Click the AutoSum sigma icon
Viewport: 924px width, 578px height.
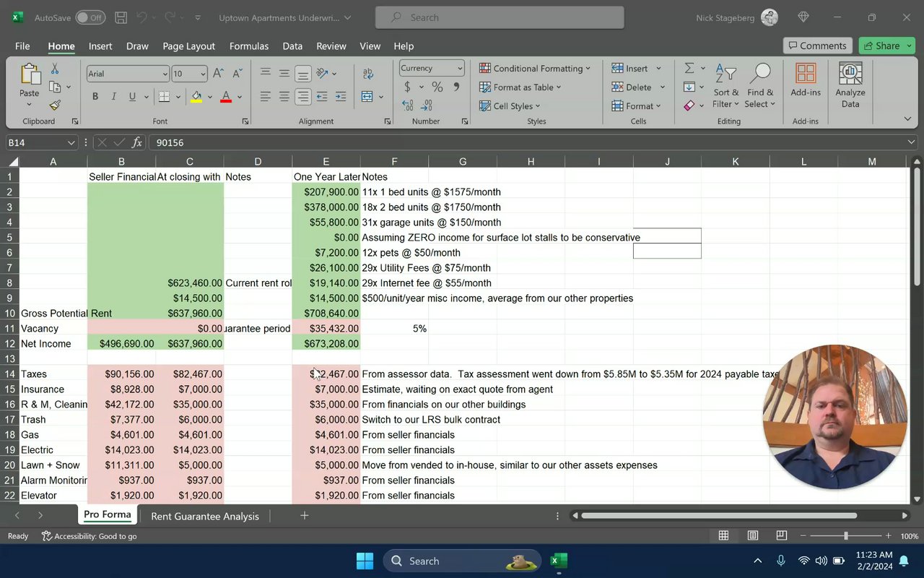coord(689,68)
